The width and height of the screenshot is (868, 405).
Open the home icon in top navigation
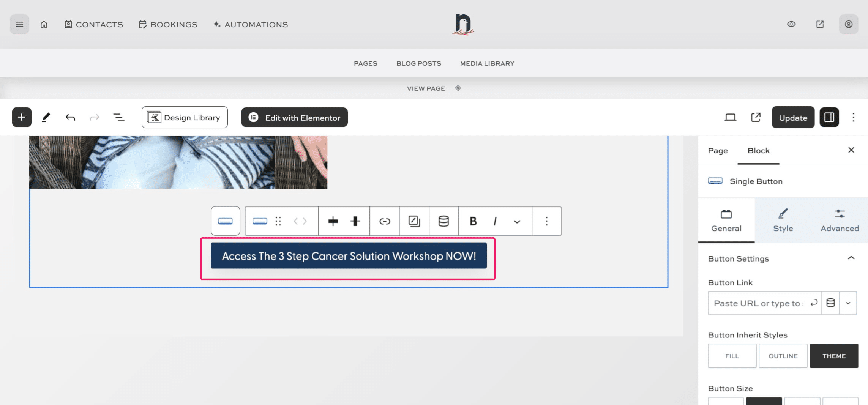(44, 24)
